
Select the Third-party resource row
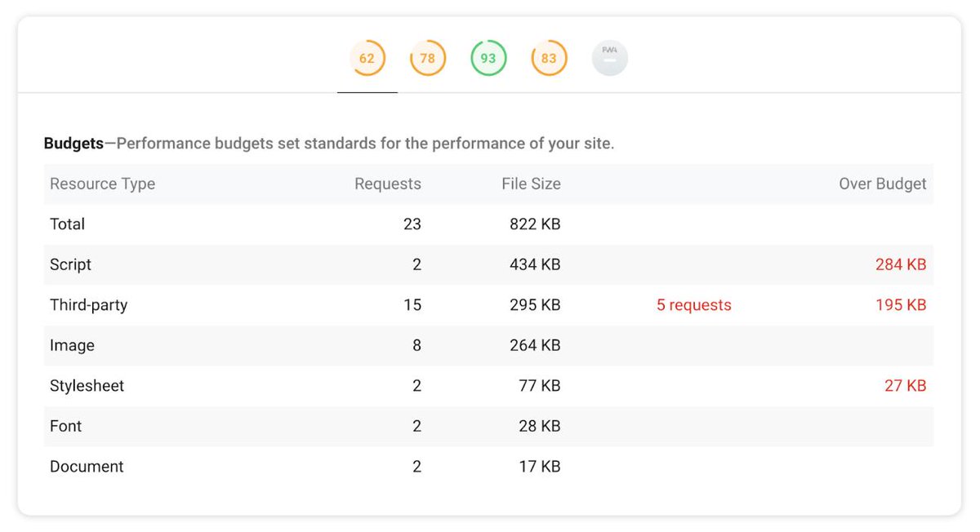[88, 304]
